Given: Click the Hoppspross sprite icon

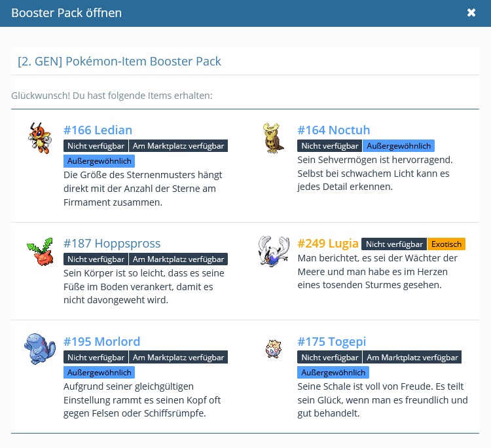Looking at the screenshot, I should (x=39, y=251).
